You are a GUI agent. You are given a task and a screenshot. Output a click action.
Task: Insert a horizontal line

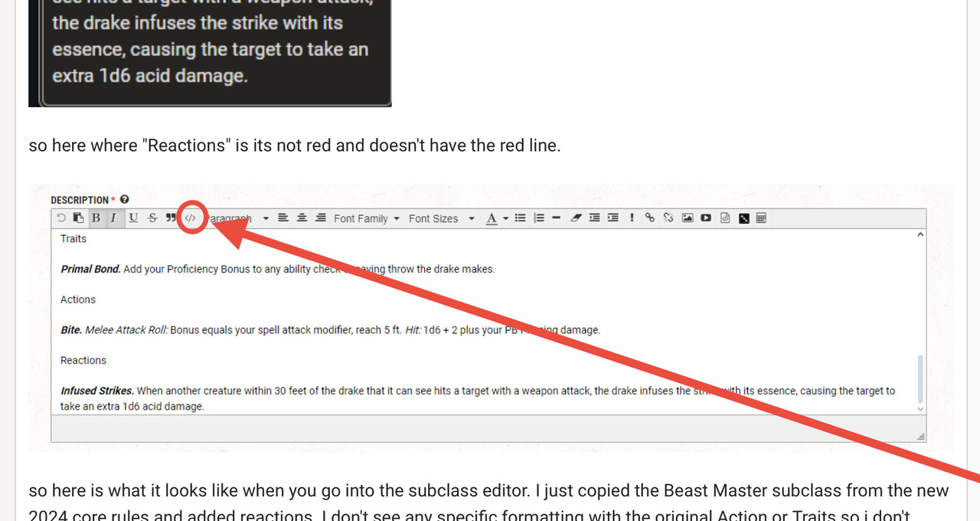point(557,218)
